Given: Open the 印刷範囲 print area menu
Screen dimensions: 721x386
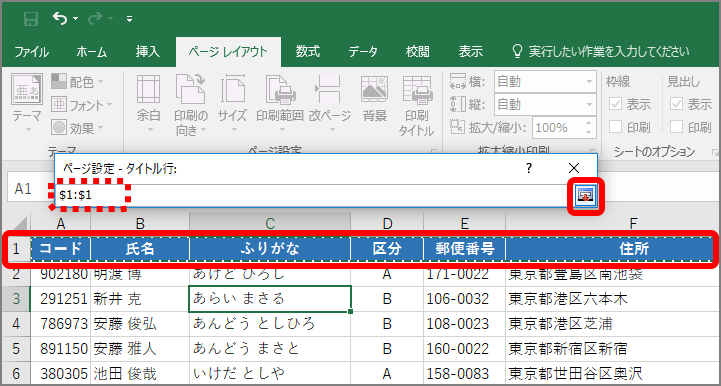Looking at the screenshot, I should coord(280,104).
